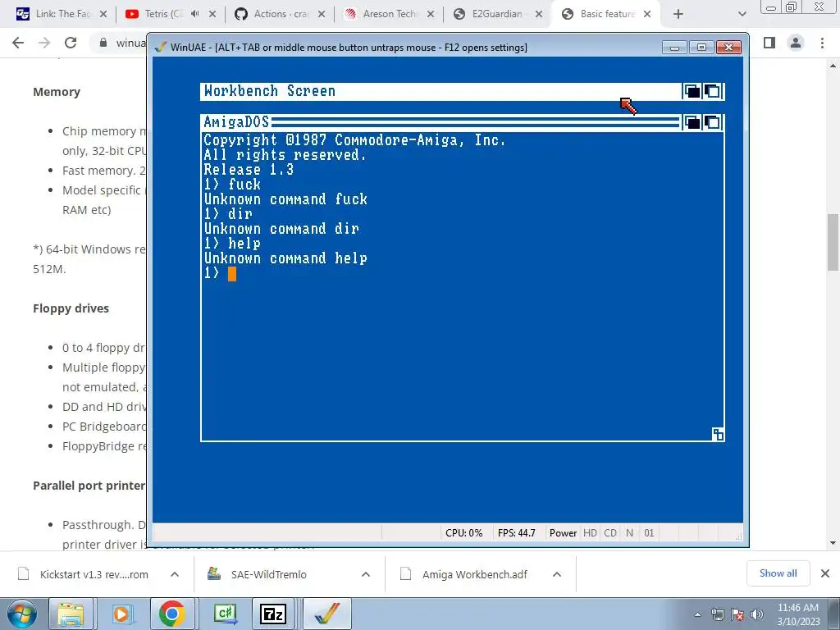This screenshot has height=630, width=840.
Task: Close the downloads bar
Action: 825,573
